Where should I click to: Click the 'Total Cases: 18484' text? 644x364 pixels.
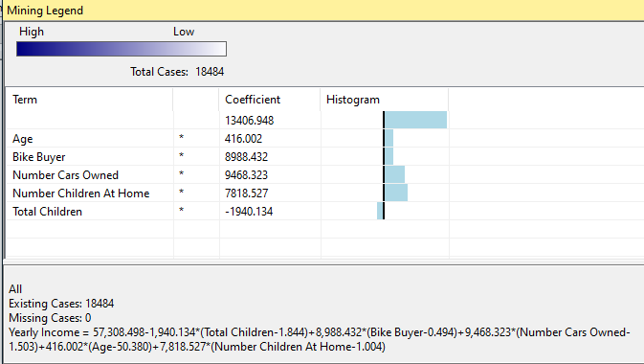coord(177,72)
